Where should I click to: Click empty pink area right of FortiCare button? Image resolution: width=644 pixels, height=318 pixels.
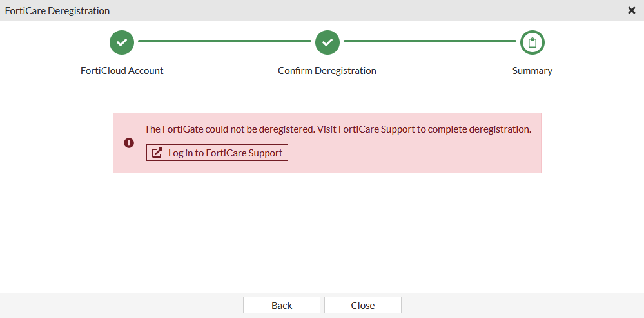click(413, 154)
